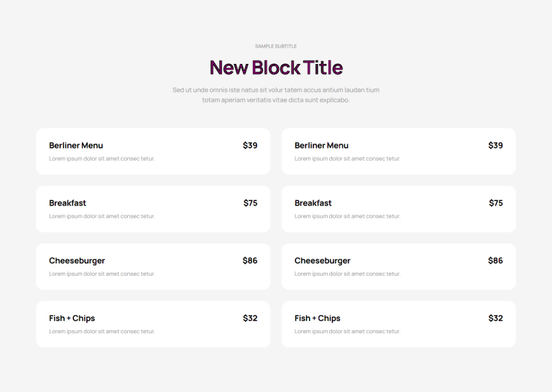552x392 pixels.
Task: Select the $32 price in left column
Action: click(x=250, y=318)
